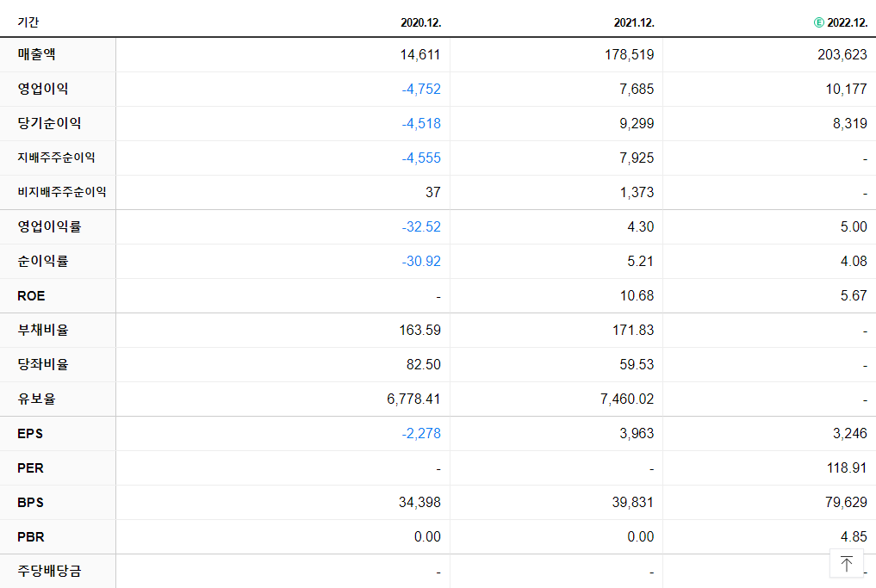This screenshot has height=588, width=876.
Task: Click the 163.59 debt ratio value
Action: [419, 330]
